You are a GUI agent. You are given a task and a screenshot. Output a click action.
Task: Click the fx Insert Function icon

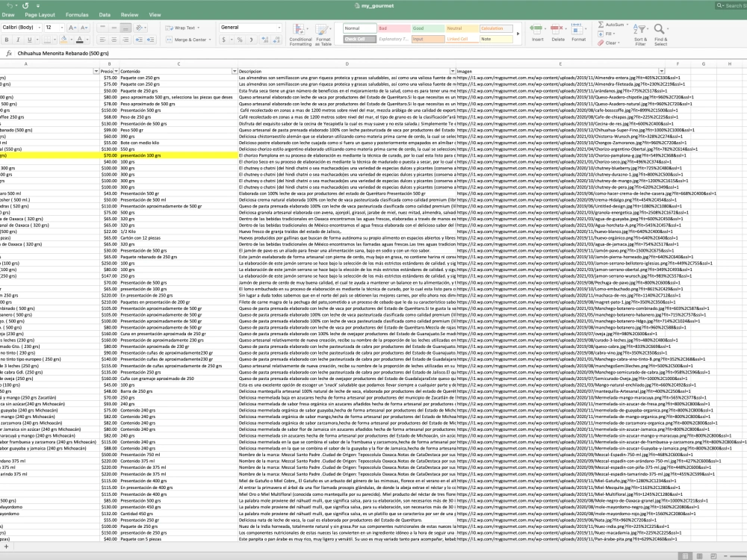pos(9,53)
